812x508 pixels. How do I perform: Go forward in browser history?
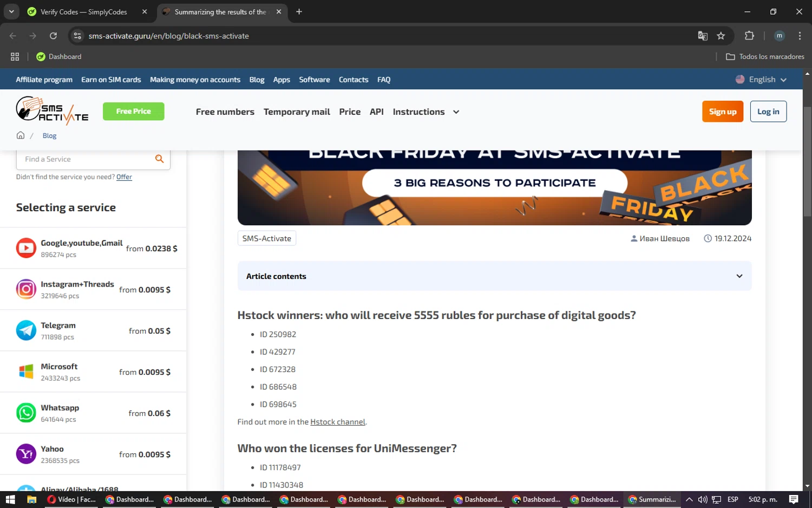(x=33, y=36)
